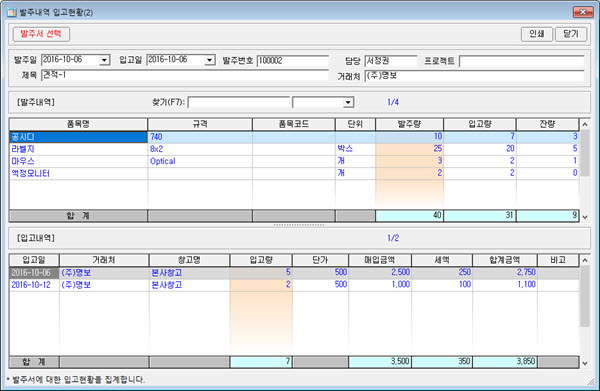
Task: Click the 입고내역 table vertical scrollbar thumb
Action: 585,297
